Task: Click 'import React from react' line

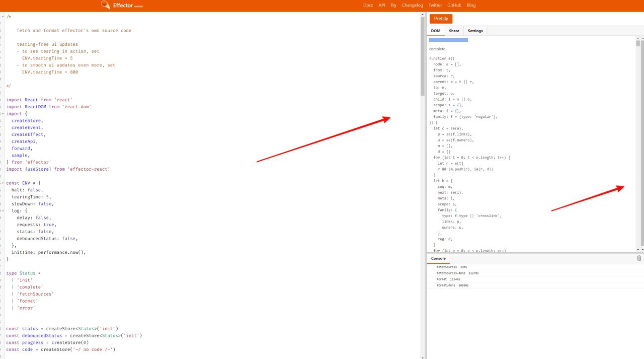Action: [x=39, y=100]
